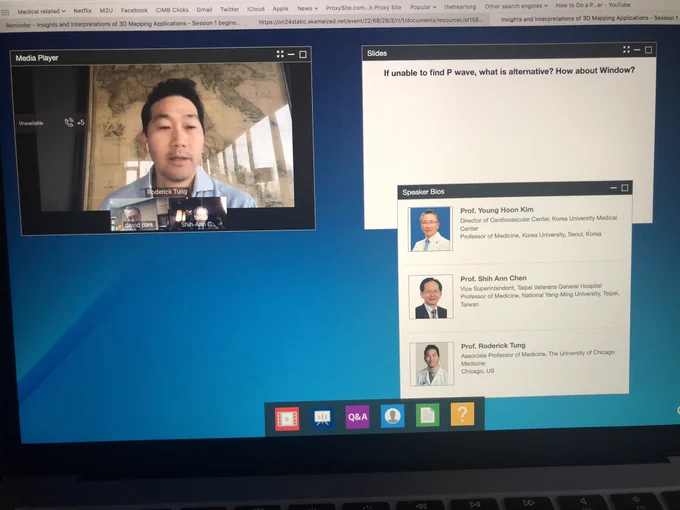680x510 pixels.
Task: Open the Speaker Bios dock icon
Action: coord(392,416)
